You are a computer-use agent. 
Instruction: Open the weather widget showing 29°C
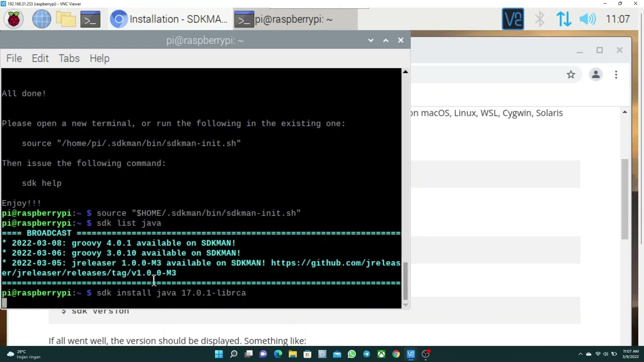coord(24,354)
